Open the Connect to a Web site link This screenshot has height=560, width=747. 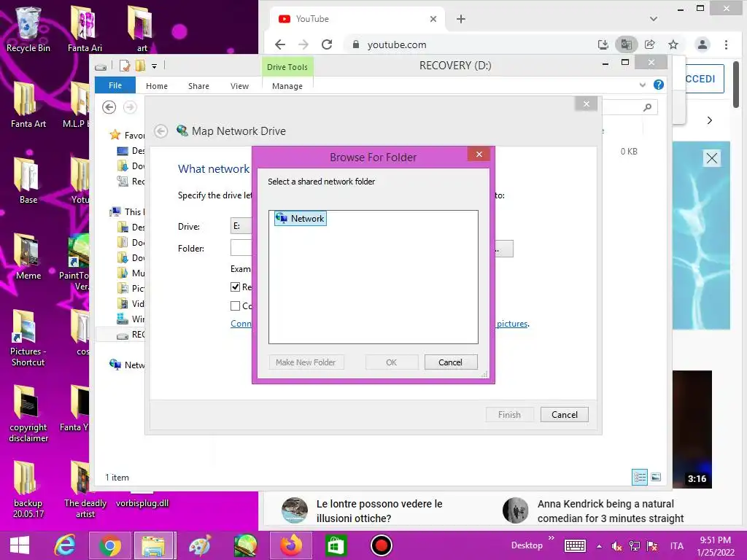click(241, 324)
